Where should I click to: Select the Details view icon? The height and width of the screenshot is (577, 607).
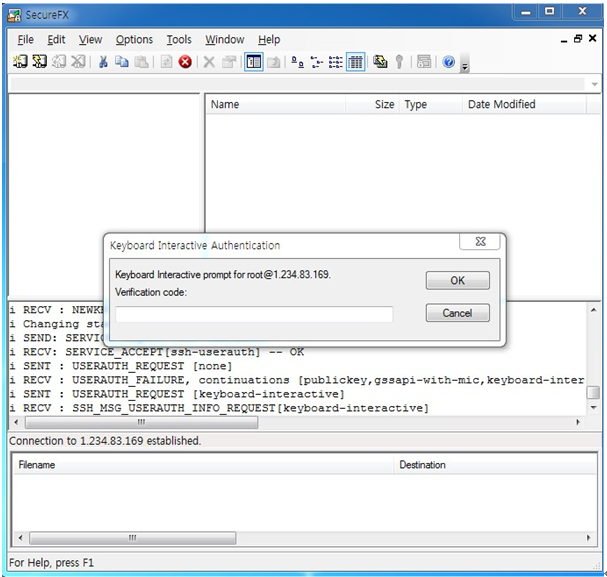click(x=355, y=62)
